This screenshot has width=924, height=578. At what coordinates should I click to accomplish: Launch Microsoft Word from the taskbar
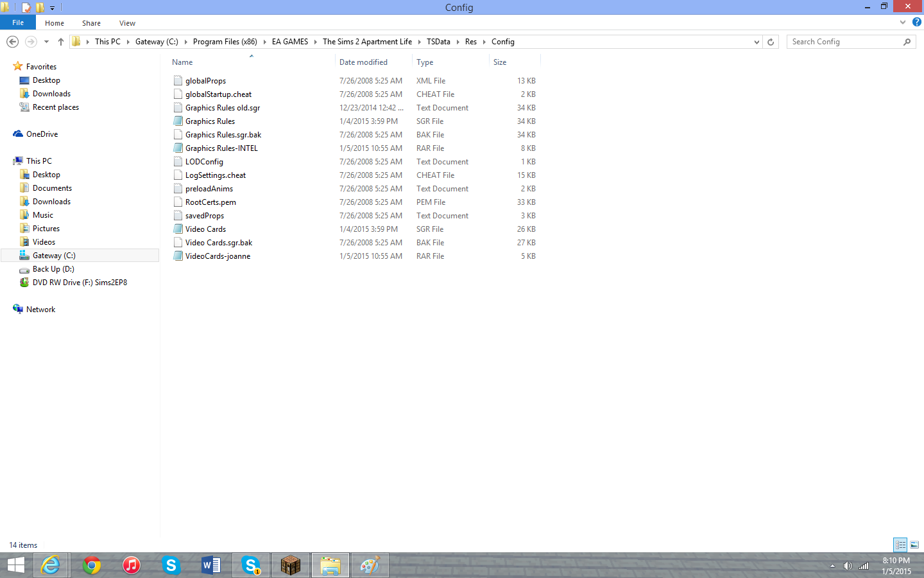(210, 565)
